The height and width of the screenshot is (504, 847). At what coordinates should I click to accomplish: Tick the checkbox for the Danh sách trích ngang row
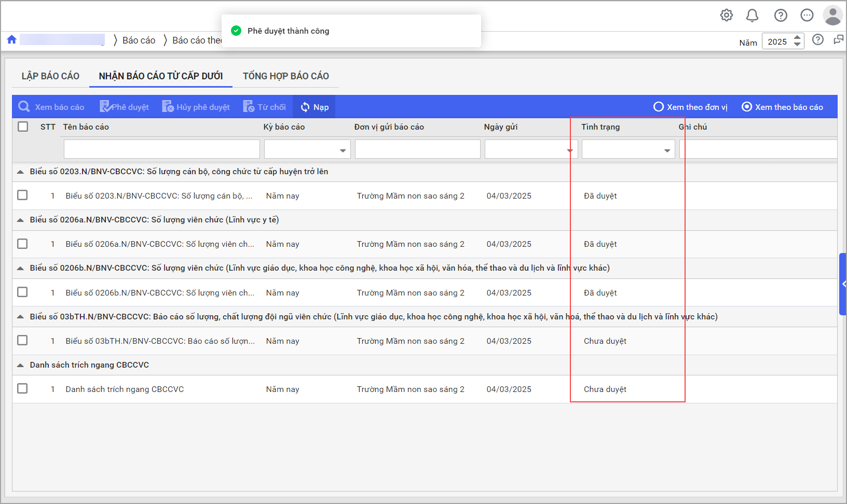[22, 388]
